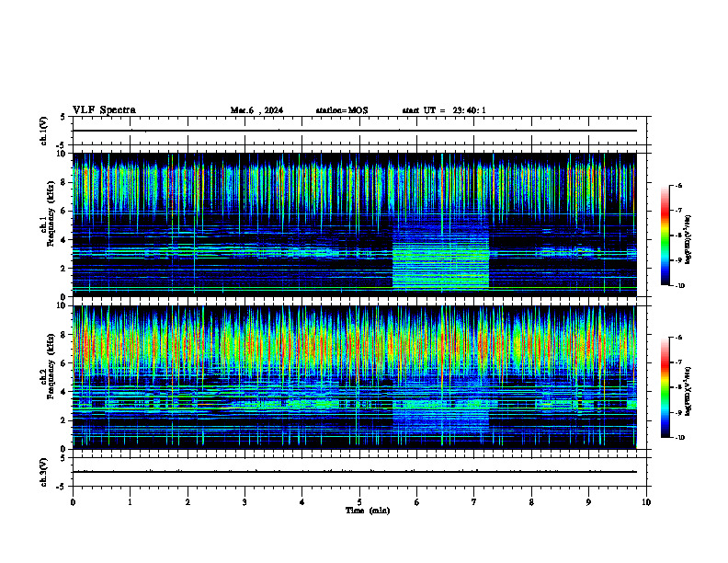Viewport: 728px width, 563px height.
Task: Click the ch.1 color bar 'log(PSD)' label
Action: [688, 239]
